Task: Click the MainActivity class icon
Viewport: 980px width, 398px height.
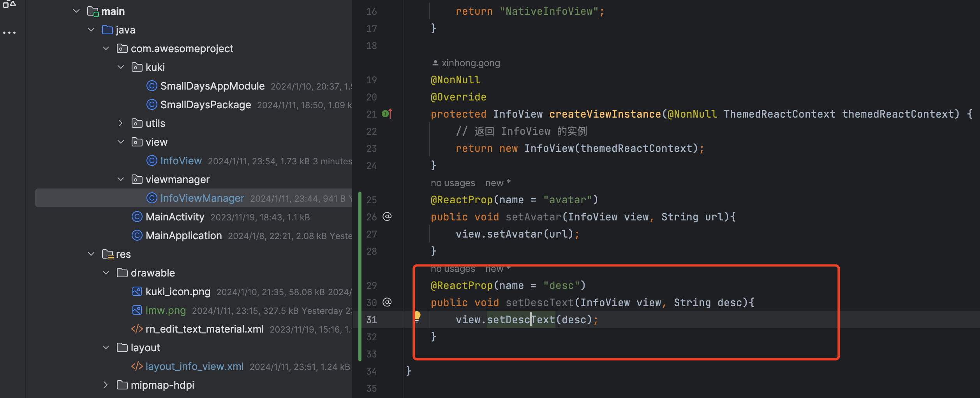Action: pyautogui.click(x=137, y=217)
